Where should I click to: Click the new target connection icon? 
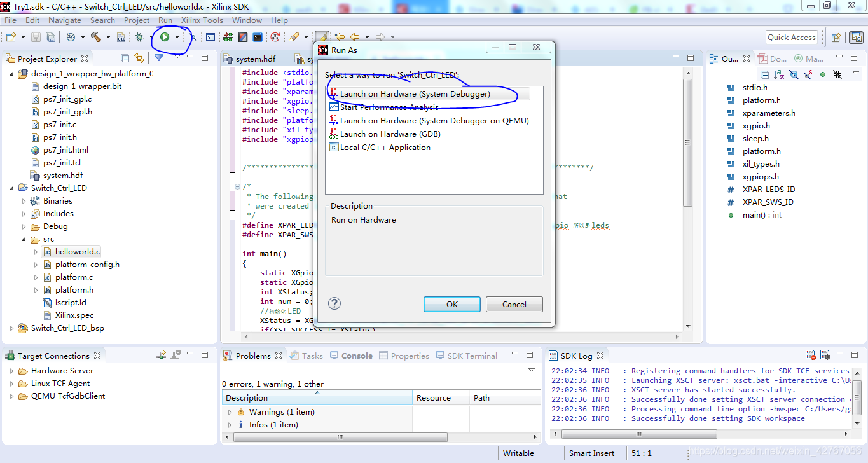(x=162, y=355)
